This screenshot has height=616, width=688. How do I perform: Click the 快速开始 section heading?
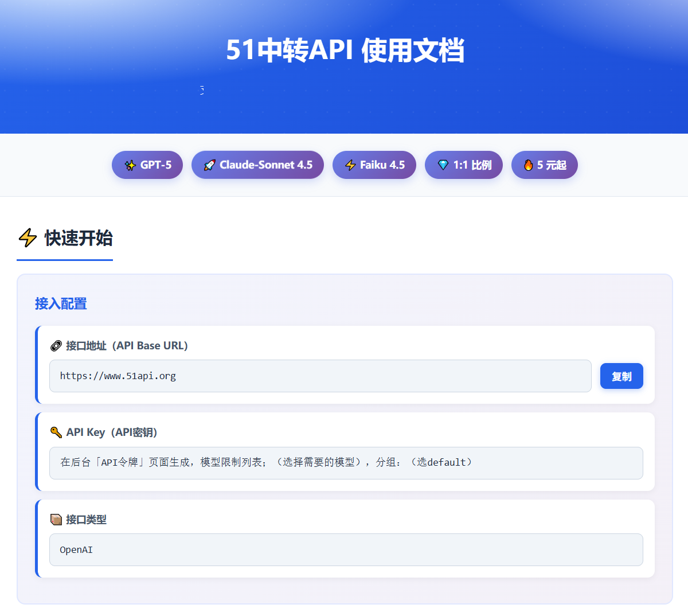click(x=79, y=238)
